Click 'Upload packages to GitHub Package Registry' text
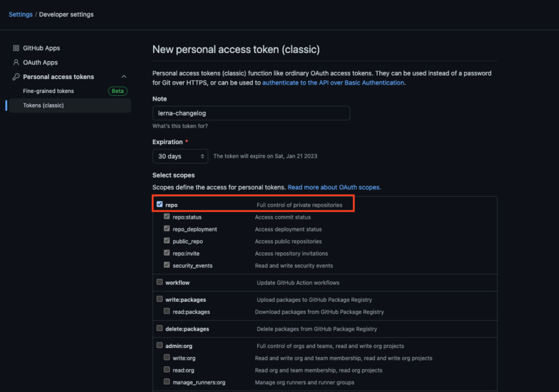The height and width of the screenshot is (392, 559). pos(314,300)
